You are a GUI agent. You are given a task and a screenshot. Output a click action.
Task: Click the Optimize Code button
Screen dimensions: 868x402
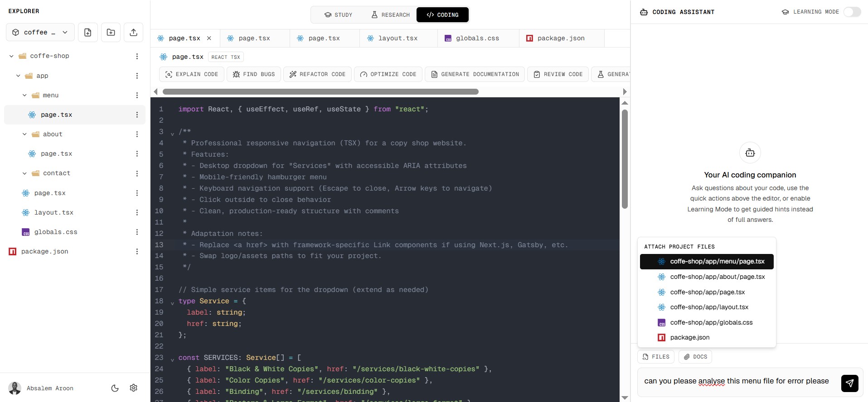(x=388, y=74)
